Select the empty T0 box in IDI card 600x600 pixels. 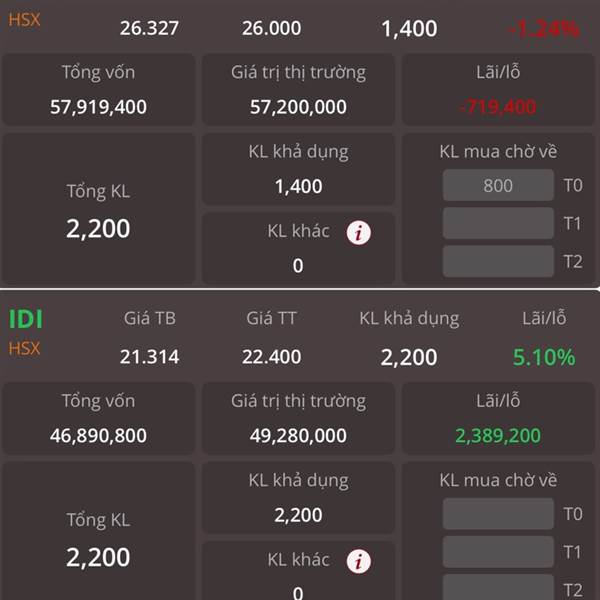click(x=498, y=514)
